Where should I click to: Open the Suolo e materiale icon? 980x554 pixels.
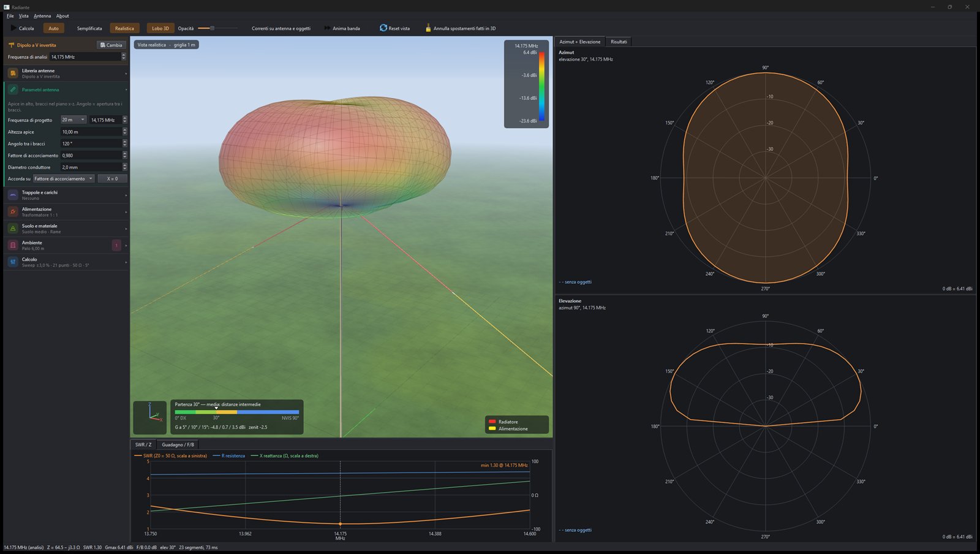13,229
